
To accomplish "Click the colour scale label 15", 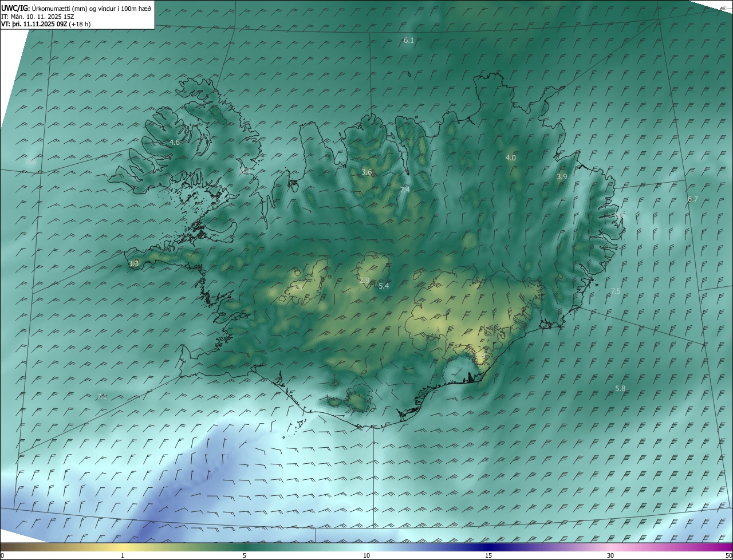I will pos(488,555).
